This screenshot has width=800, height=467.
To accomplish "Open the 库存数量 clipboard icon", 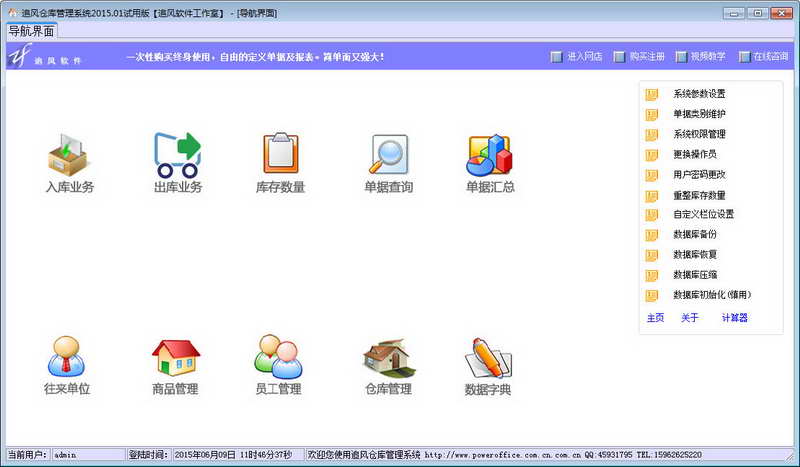I will 280,155.
